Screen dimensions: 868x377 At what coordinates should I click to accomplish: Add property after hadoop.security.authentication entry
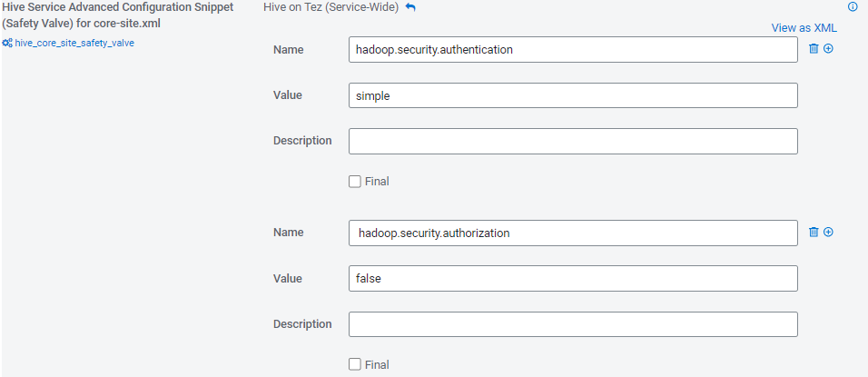tap(828, 48)
